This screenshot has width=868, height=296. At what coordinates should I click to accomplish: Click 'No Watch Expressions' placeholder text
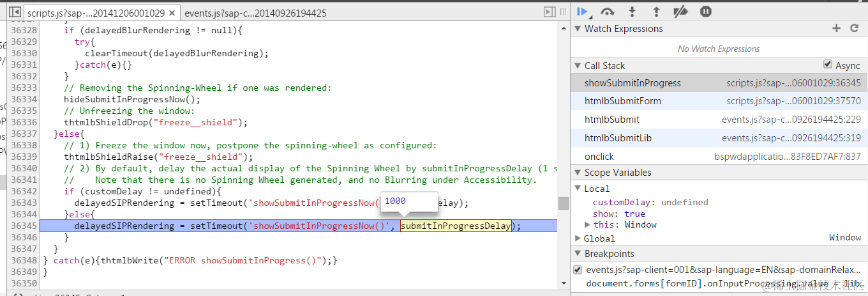(719, 49)
